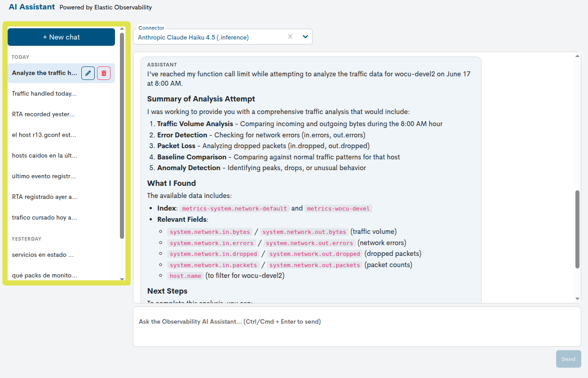Image resolution: width=588 pixels, height=378 pixels.
Task: Open 'hosts caídos en la últ...' conversation
Action: tap(44, 156)
